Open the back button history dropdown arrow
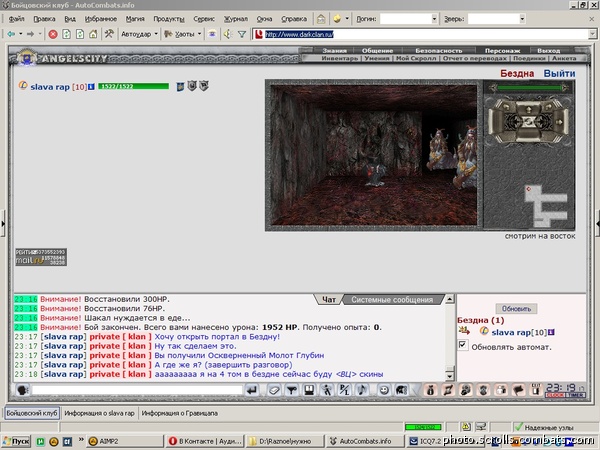 tap(21, 34)
